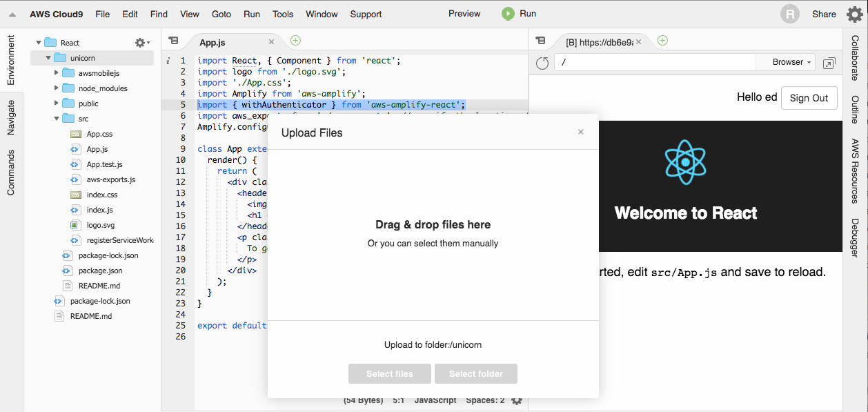Click the Sign Out button in preview
Viewport: 868px width, 412px height.
(809, 98)
